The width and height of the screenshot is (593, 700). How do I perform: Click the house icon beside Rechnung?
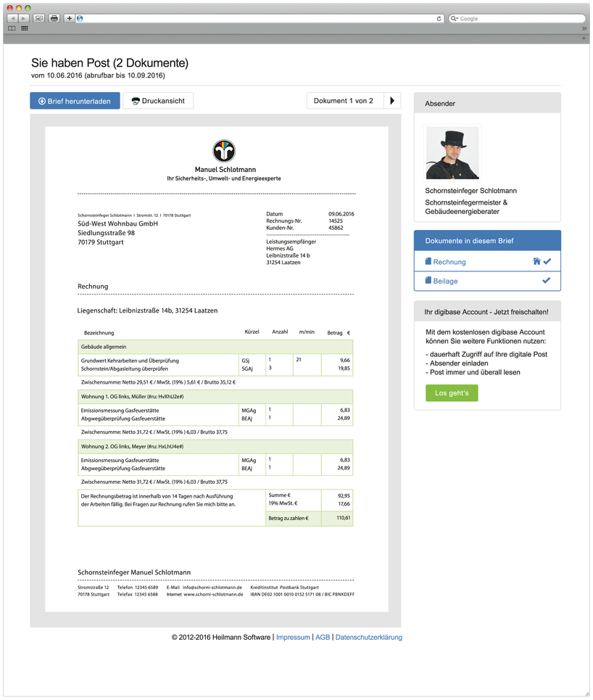536,261
